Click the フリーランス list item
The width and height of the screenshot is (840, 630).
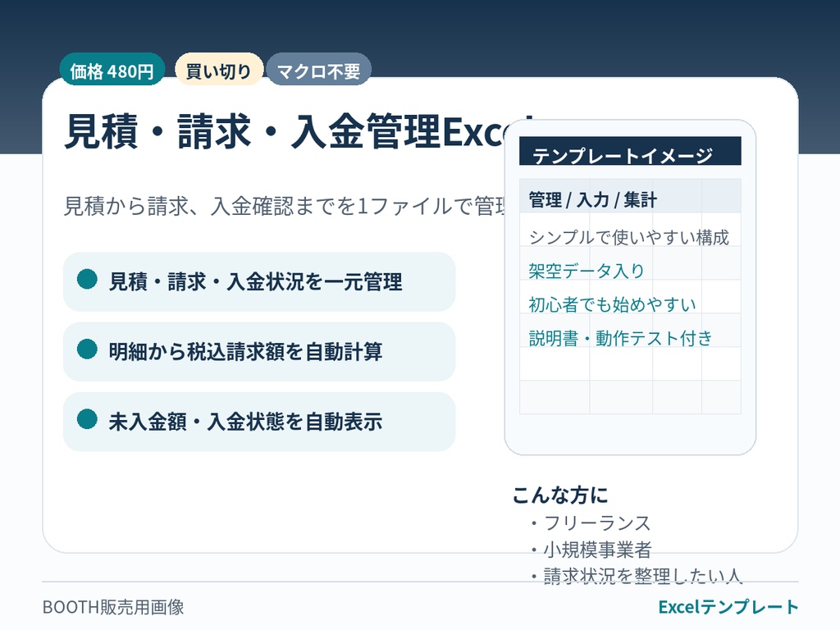(591, 523)
